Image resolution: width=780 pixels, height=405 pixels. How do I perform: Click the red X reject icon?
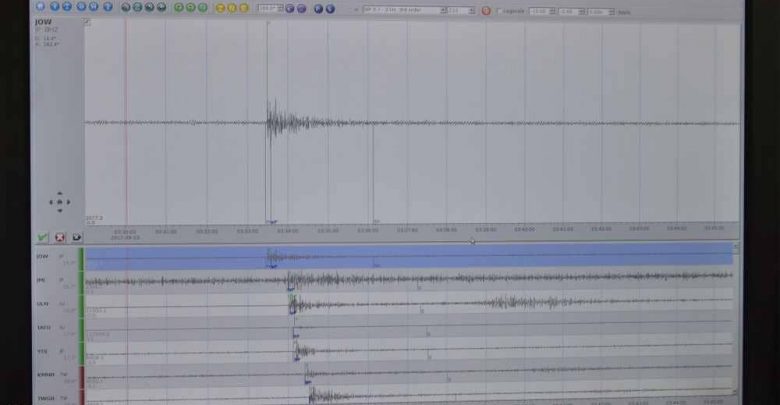pyautogui.click(x=59, y=237)
